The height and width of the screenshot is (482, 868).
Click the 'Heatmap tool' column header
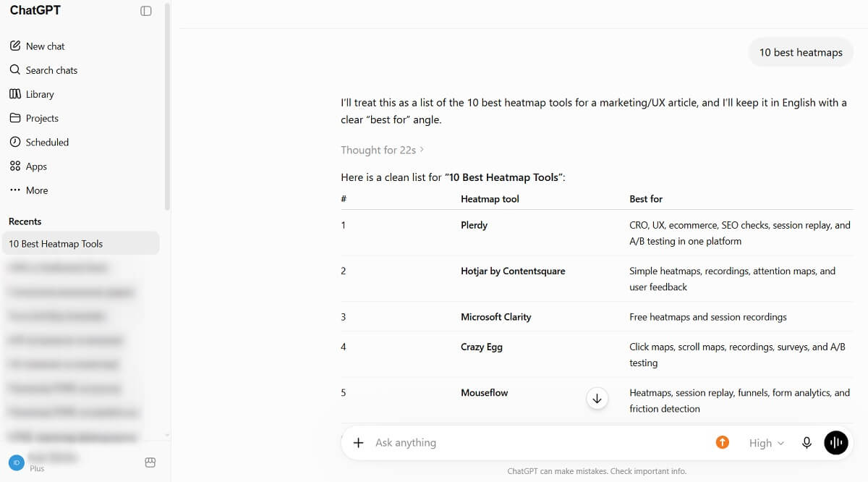coord(490,199)
